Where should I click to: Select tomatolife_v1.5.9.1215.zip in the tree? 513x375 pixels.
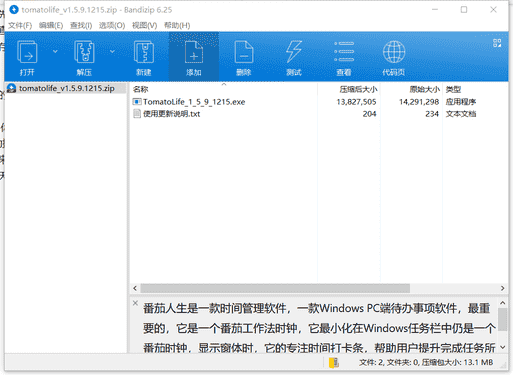(67, 88)
